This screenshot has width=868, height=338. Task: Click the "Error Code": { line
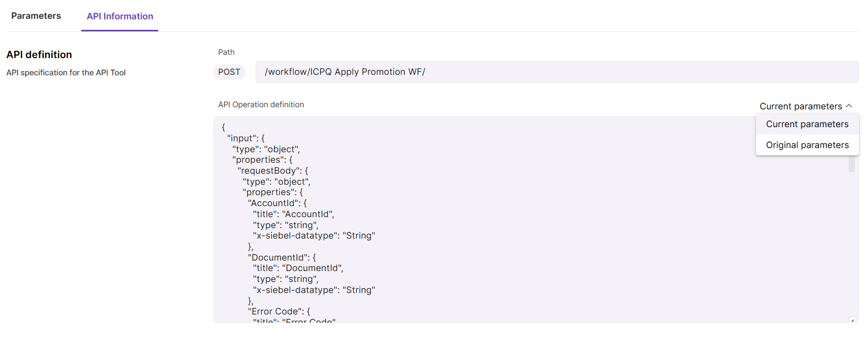pos(279,311)
